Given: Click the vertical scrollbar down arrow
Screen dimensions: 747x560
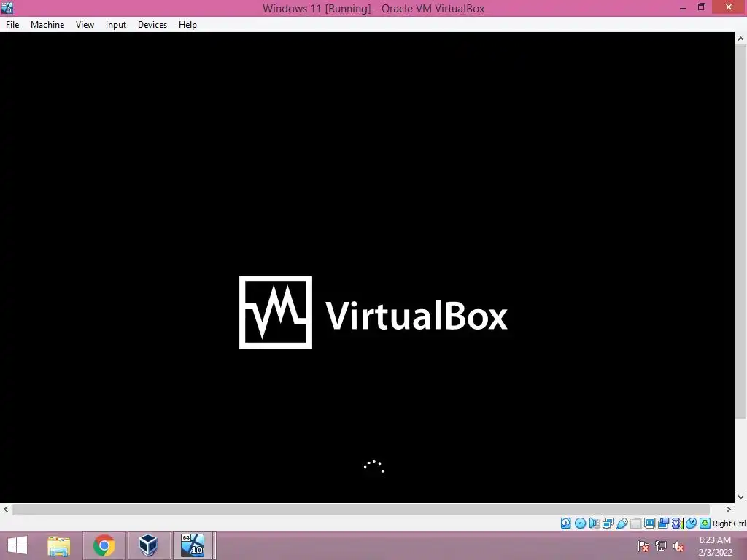Looking at the screenshot, I should tap(740, 497).
